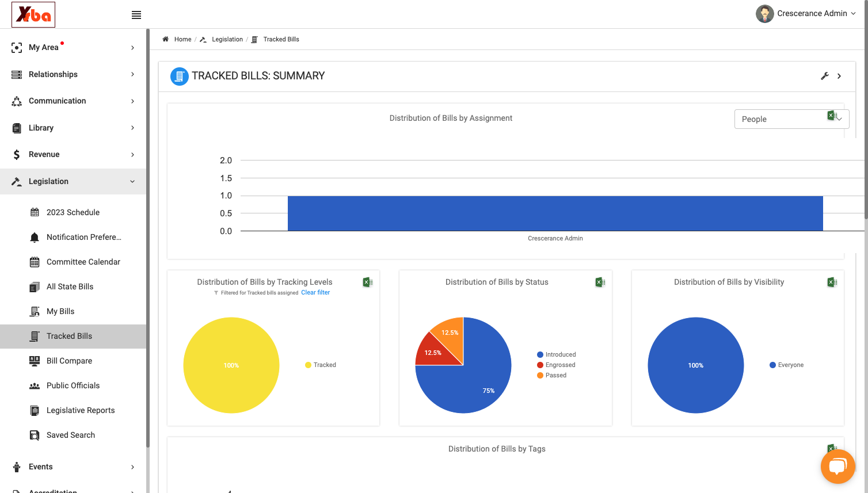
Task: Click the Relationships sidebar icon
Action: [17, 75]
